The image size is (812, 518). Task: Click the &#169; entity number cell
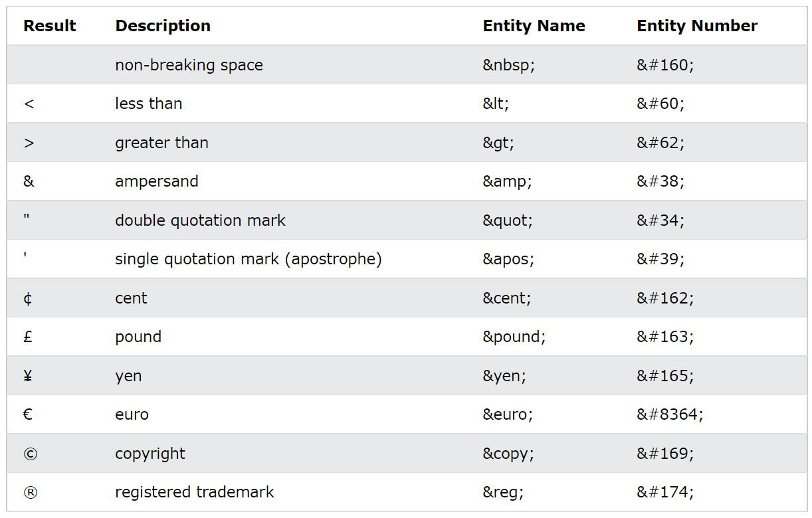[665, 454]
